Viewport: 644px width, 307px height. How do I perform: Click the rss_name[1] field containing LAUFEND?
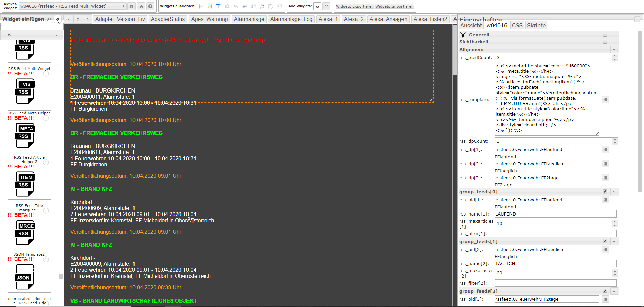pyautogui.click(x=555, y=214)
